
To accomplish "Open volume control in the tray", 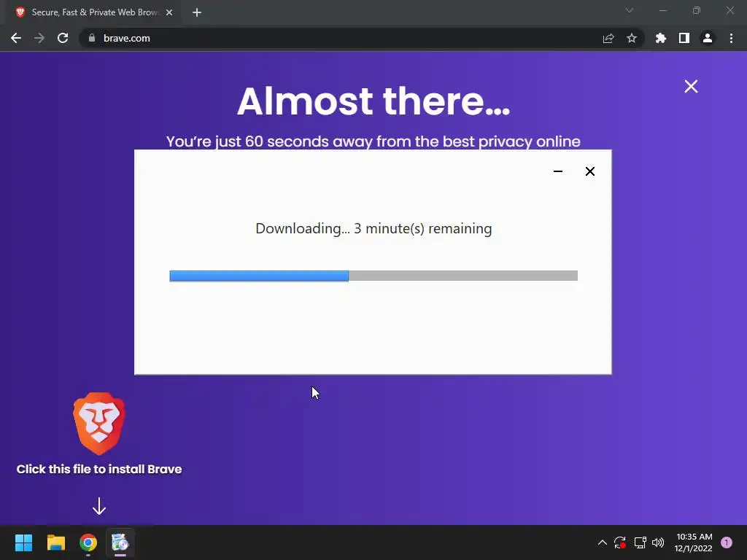I will coord(658,542).
